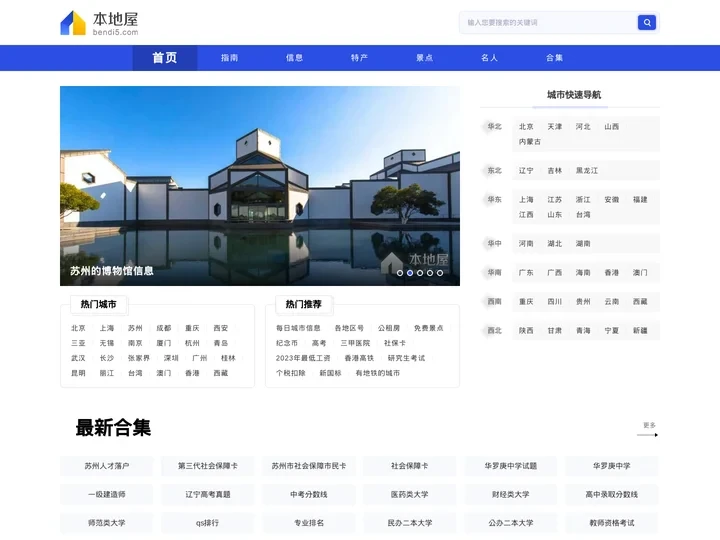Select the second carousel dot

pos(410,273)
